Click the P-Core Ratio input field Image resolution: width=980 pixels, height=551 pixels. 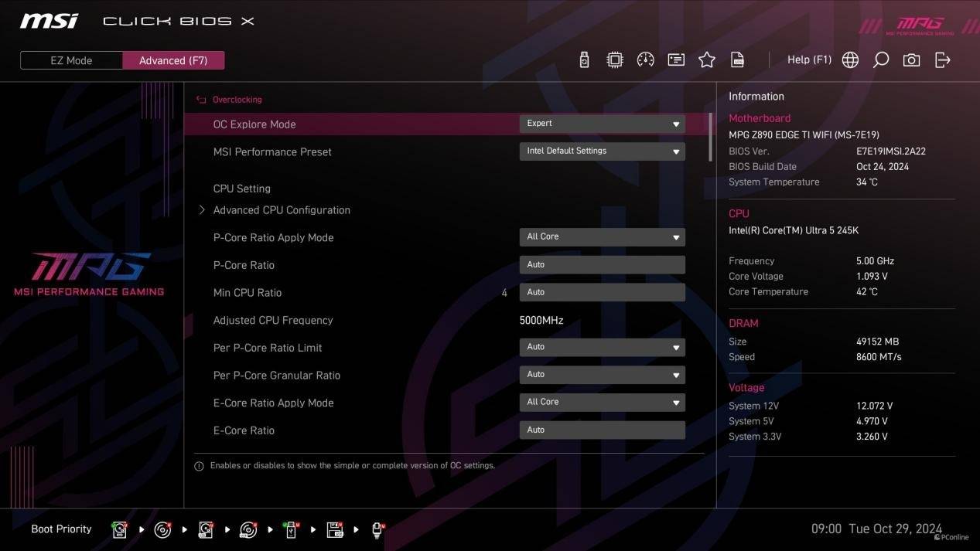[602, 265]
